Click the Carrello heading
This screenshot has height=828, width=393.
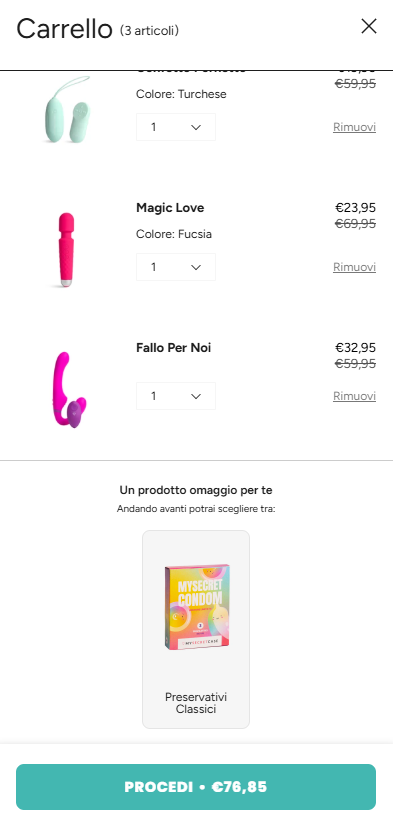tap(64, 28)
